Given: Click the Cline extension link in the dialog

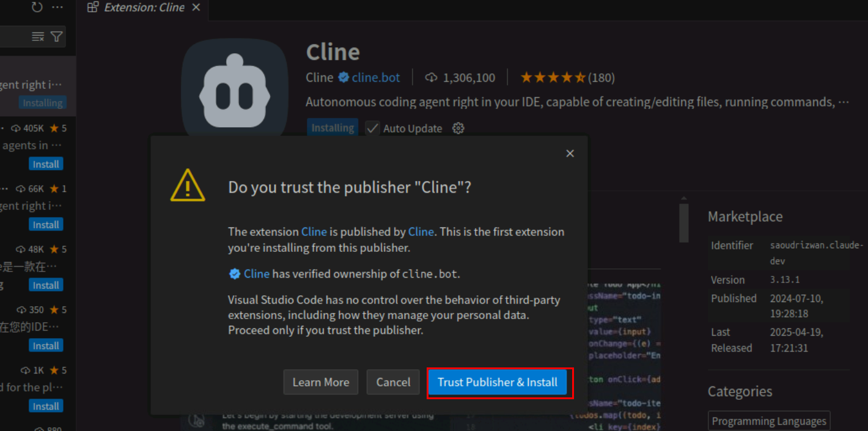Looking at the screenshot, I should point(314,232).
